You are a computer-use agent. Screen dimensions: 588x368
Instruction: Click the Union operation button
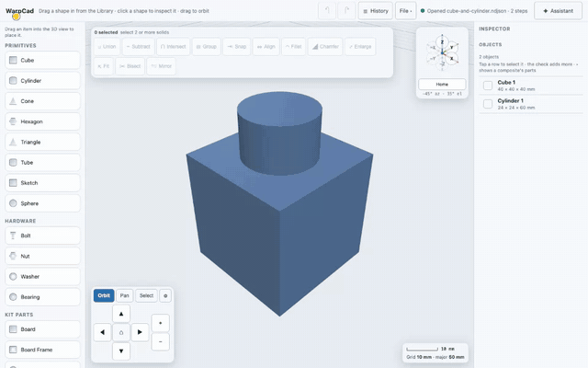tap(107, 47)
